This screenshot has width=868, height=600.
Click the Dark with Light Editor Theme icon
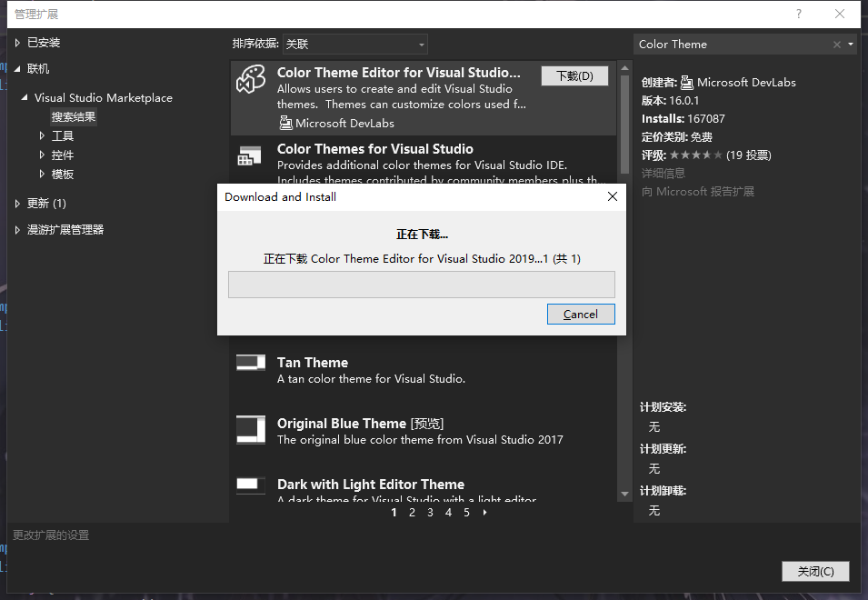tap(251, 485)
